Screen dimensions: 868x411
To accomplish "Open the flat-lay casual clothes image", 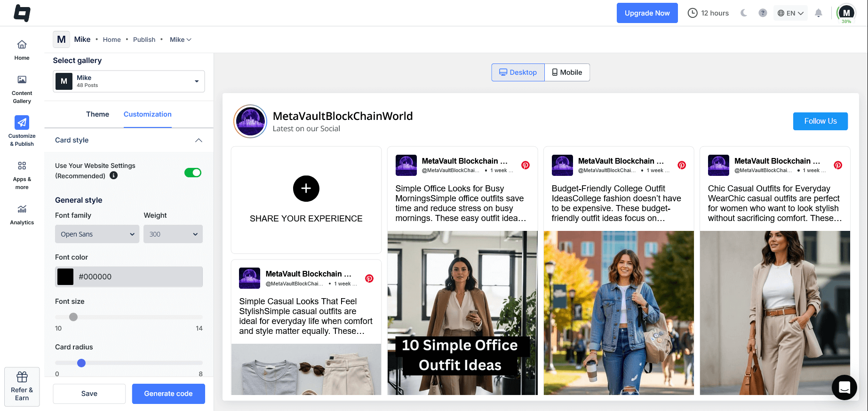I will (x=306, y=369).
